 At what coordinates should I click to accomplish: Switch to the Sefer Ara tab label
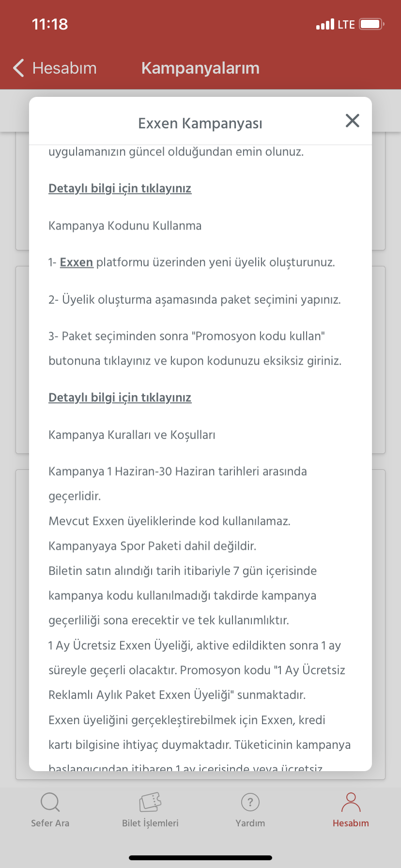[x=50, y=823]
